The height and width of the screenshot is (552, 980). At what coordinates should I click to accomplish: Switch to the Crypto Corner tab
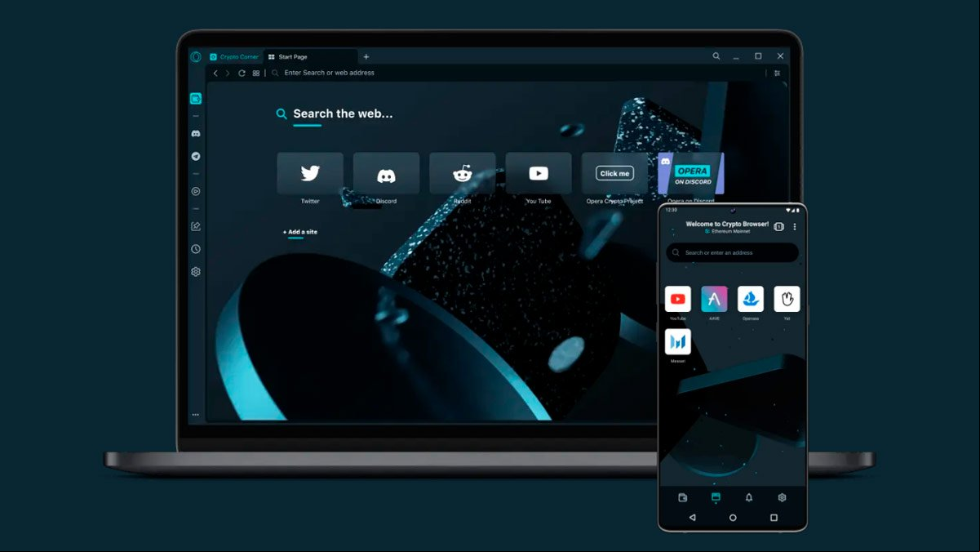234,56
